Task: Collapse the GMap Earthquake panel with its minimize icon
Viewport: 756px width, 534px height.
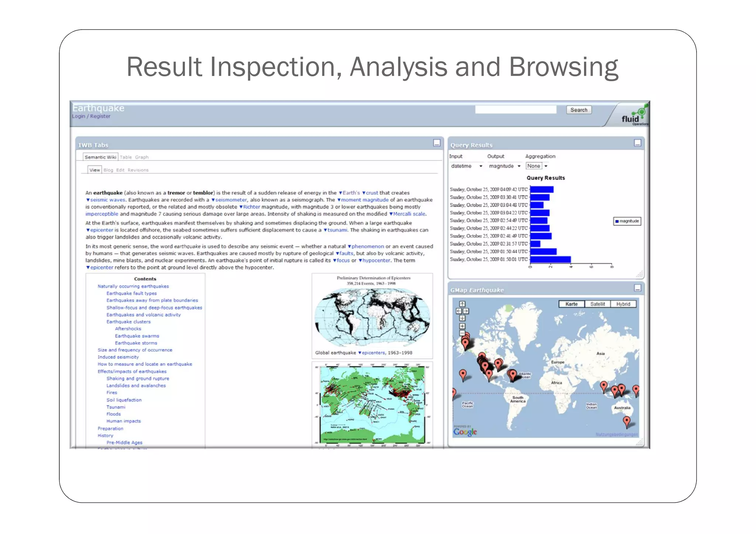Action: [x=638, y=288]
